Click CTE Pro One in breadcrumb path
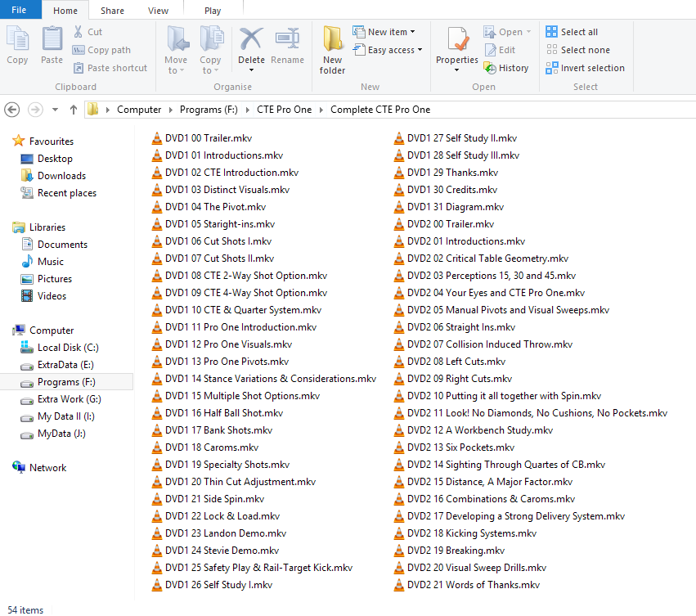This screenshot has height=616, width=696. click(285, 110)
